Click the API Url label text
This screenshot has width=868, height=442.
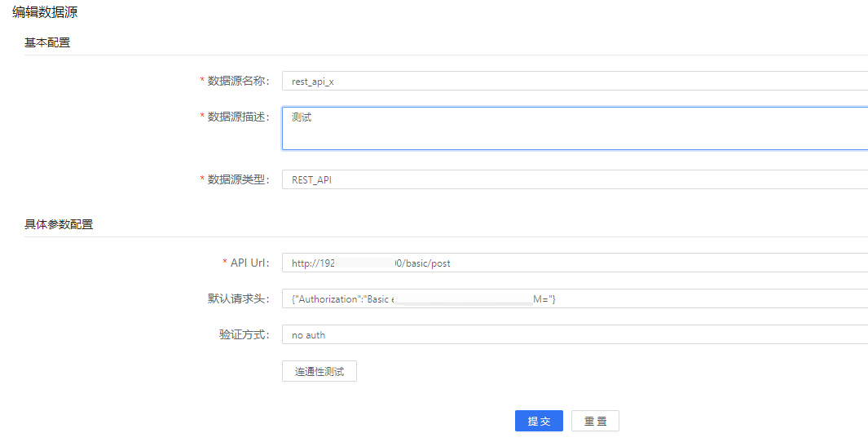(249, 263)
